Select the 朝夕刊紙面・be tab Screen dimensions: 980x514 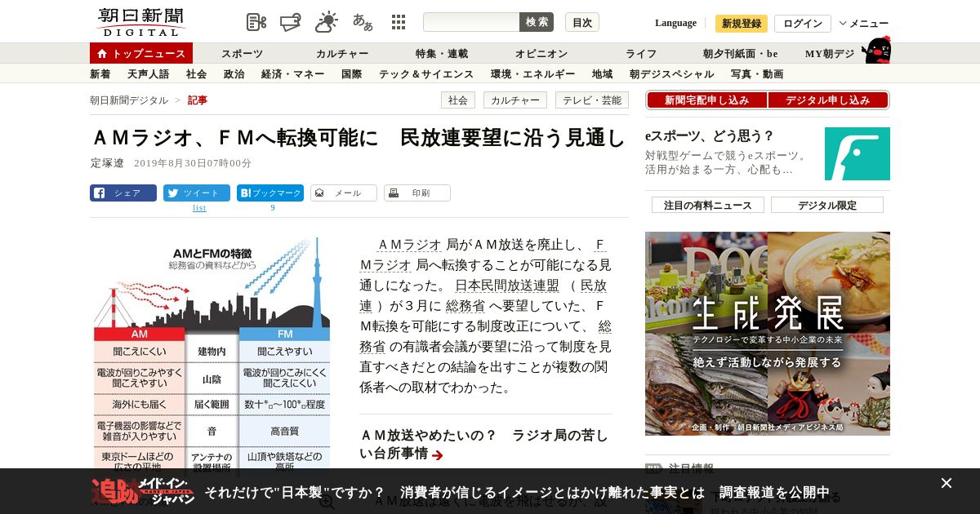point(741,54)
